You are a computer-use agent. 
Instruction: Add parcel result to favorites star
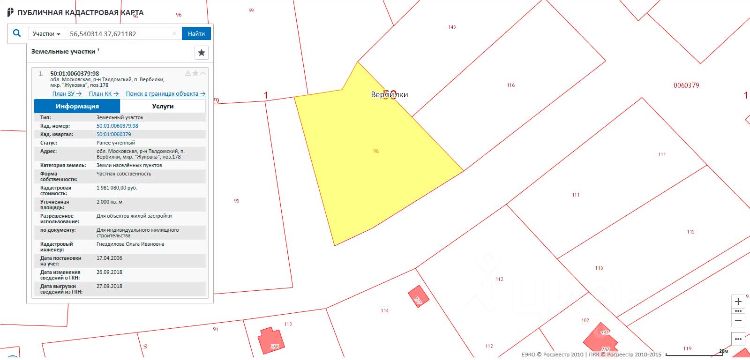195,73
